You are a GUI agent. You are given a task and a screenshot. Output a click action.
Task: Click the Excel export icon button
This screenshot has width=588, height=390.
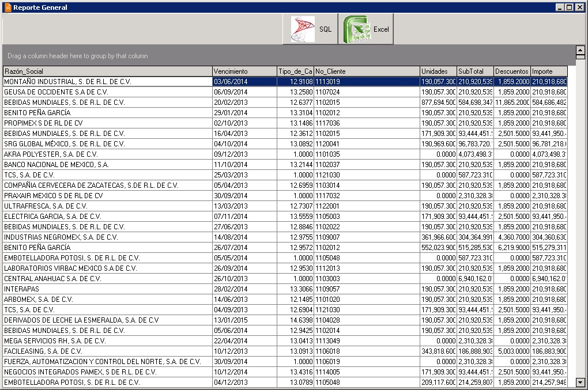365,29
